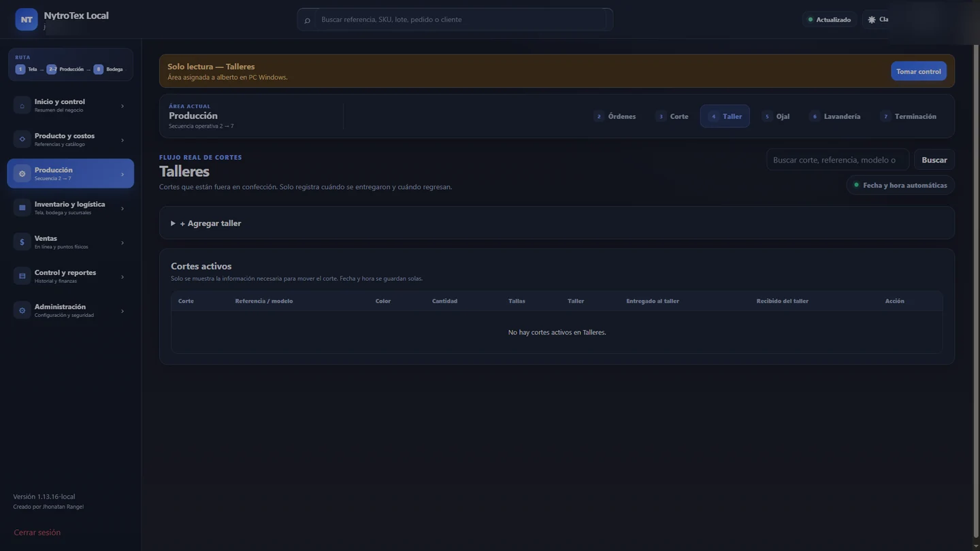980x551 pixels.
Task: Click the NT app logo badge
Action: click(27, 20)
